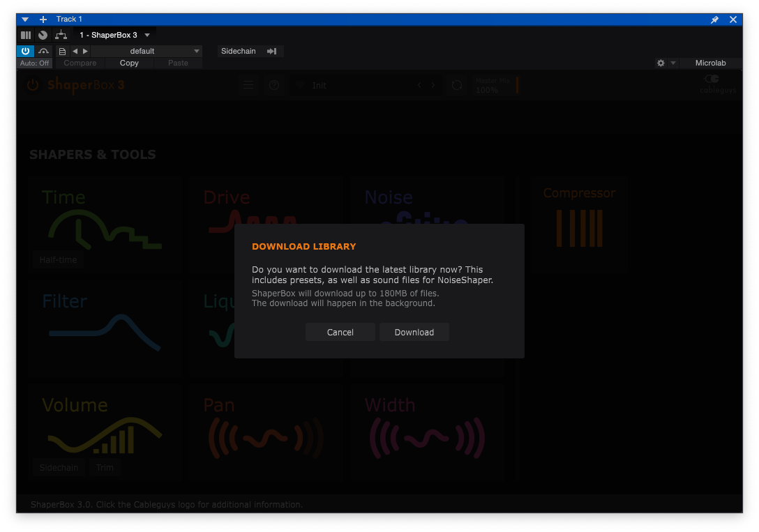This screenshot has height=532, width=759.
Task: Toggle the ShaperBox 3 power icon
Action: point(32,85)
